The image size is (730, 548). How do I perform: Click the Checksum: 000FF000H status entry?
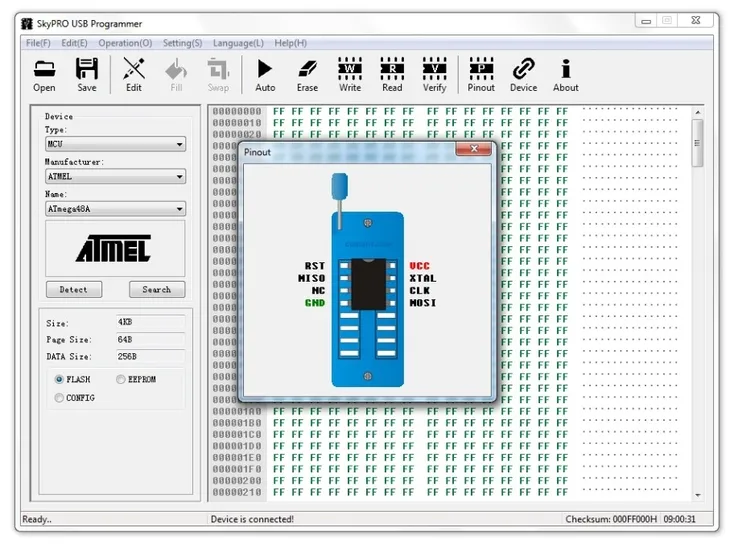click(611, 519)
